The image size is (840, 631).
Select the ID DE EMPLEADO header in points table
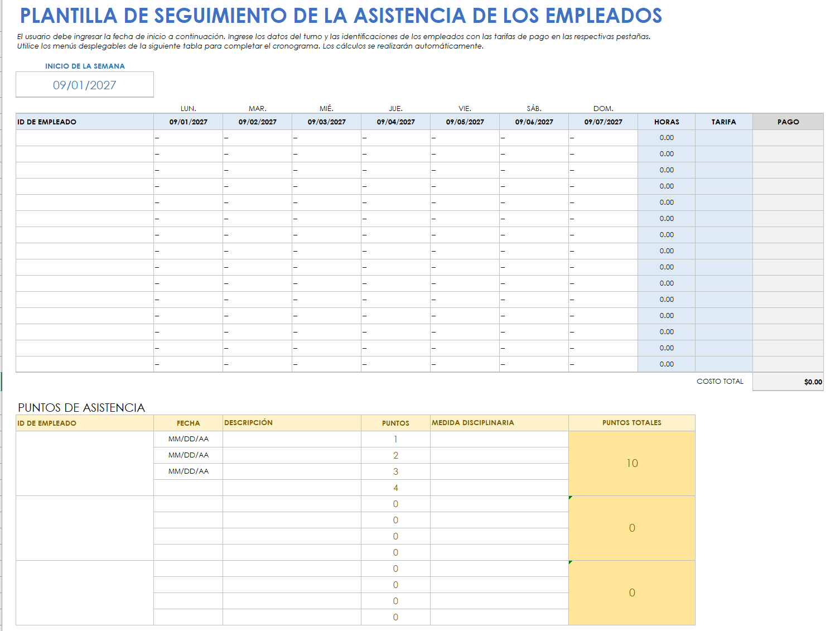85,423
